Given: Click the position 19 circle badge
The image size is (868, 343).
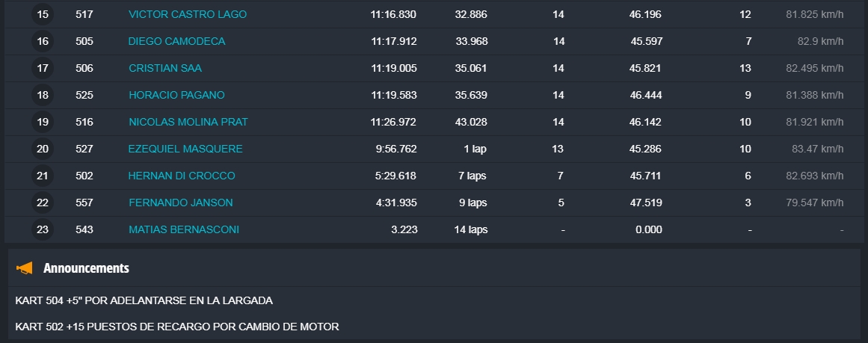Looking at the screenshot, I should [x=43, y=122].
